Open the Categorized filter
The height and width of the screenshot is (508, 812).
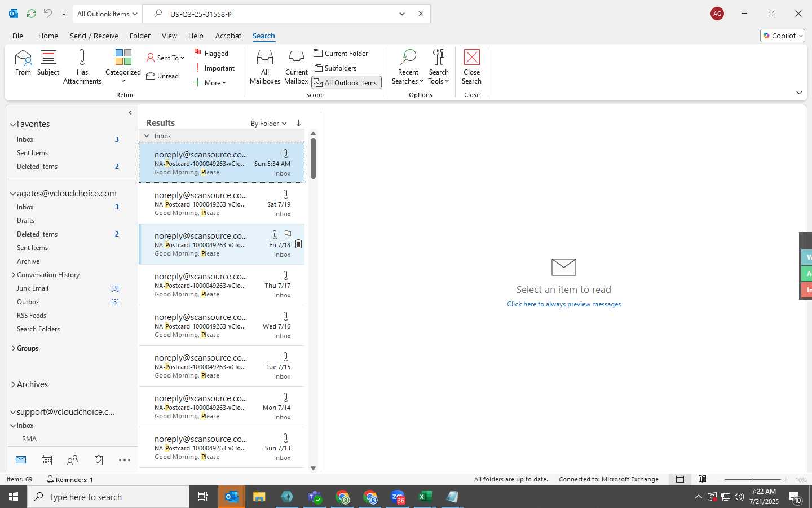(x=123, y=67)
